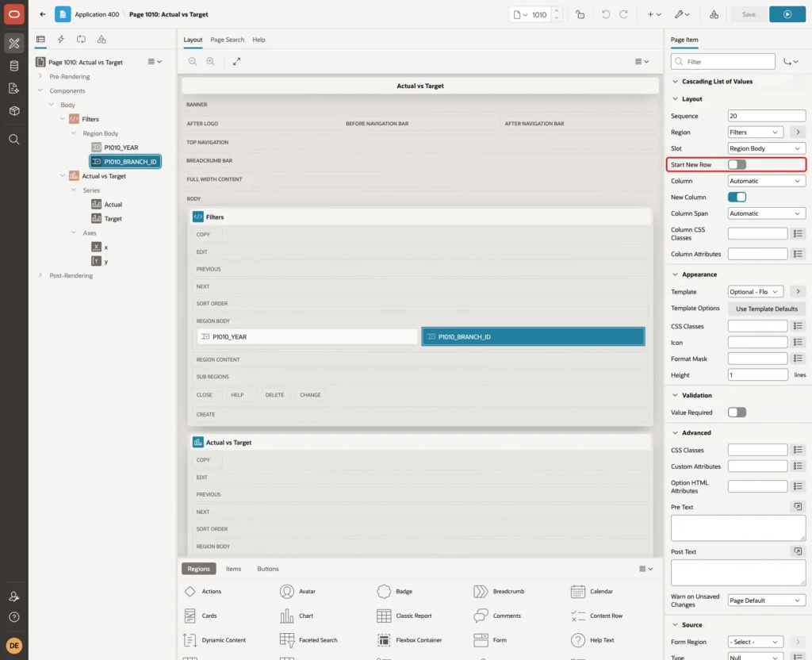Open the DE user avatar menu
812x660 pixels.
(14, 646)
